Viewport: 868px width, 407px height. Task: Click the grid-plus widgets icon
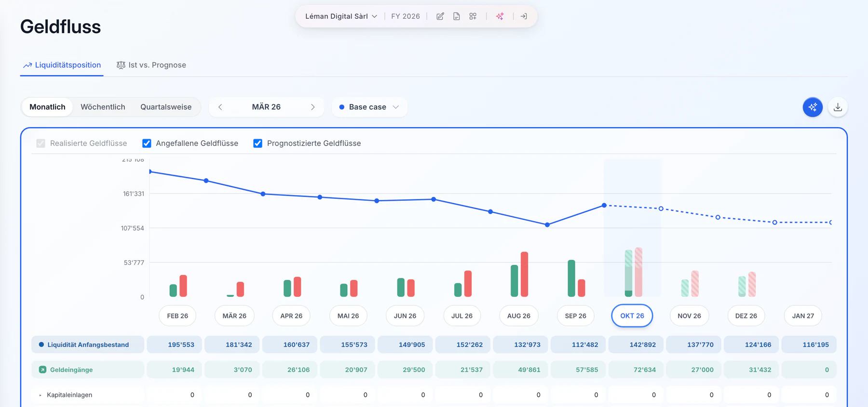pos(473,16)
